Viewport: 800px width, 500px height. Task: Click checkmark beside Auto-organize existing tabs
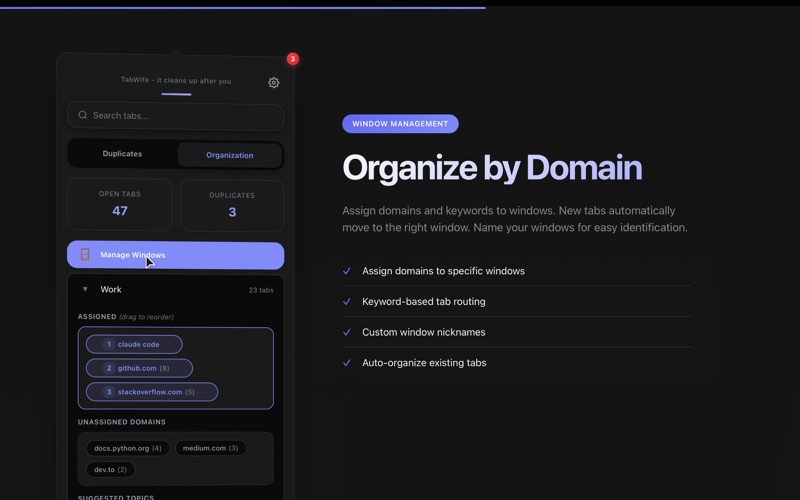[346, 363]
